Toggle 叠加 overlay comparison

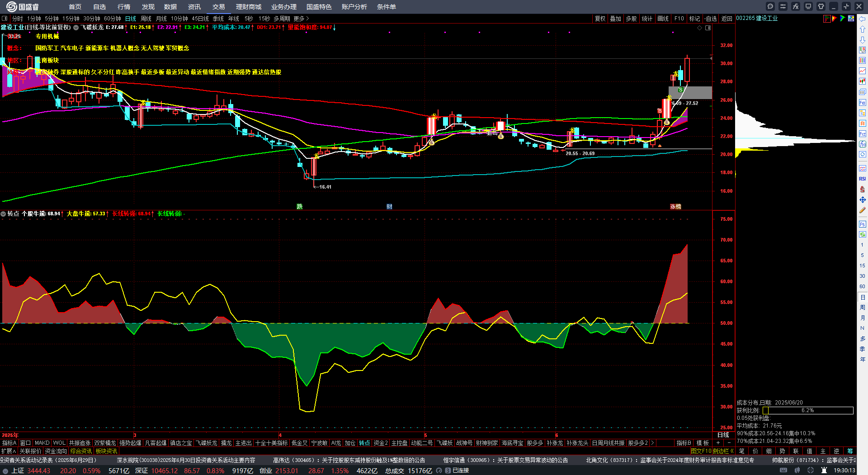pos(615,19)
